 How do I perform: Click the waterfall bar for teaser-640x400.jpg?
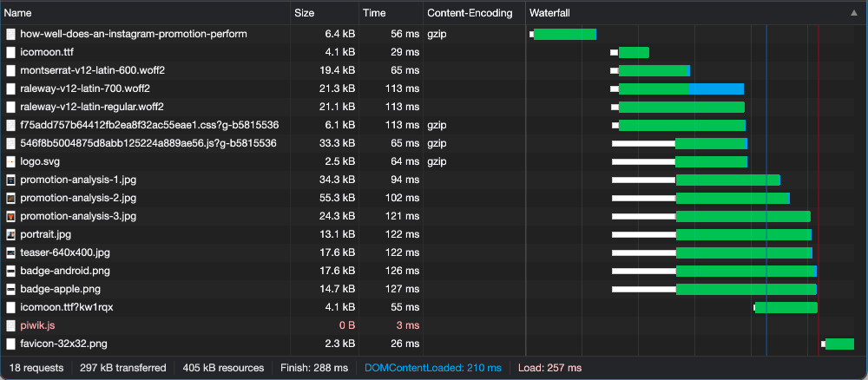[x=743, y=252]
